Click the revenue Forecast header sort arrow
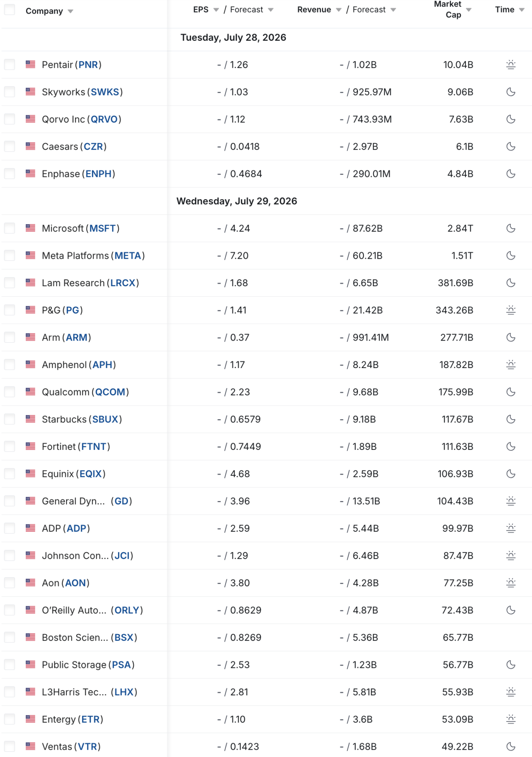The image size is (532, 757). coord(393,10)
